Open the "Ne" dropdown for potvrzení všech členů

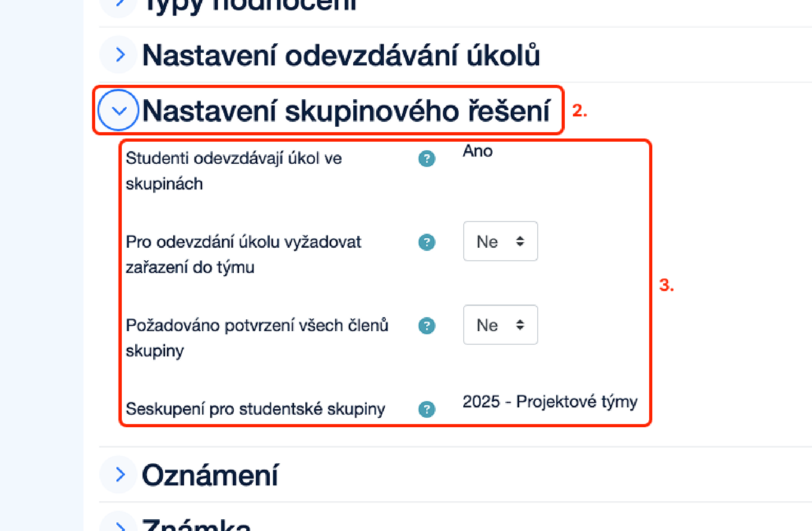click(x=500, y=325)
